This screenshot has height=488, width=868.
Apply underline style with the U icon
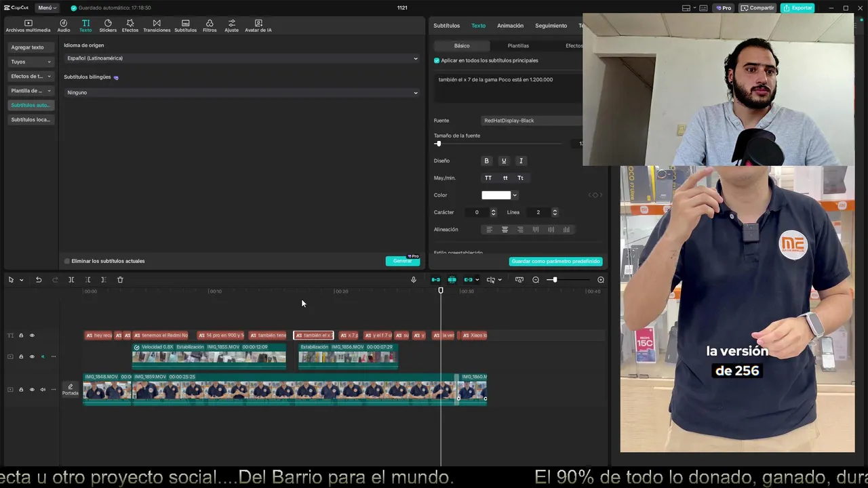(x=503, y=161)
